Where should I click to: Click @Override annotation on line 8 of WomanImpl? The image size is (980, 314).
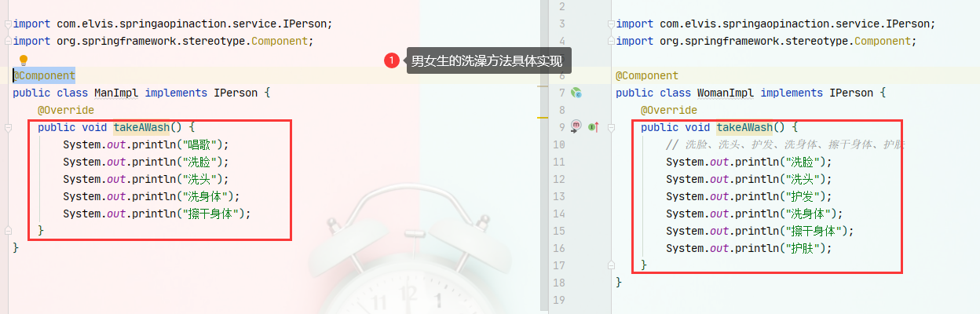coord(669,110)
